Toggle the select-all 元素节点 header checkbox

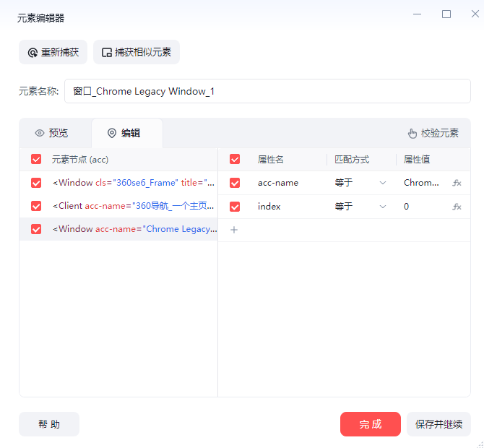tap(36, 159)
